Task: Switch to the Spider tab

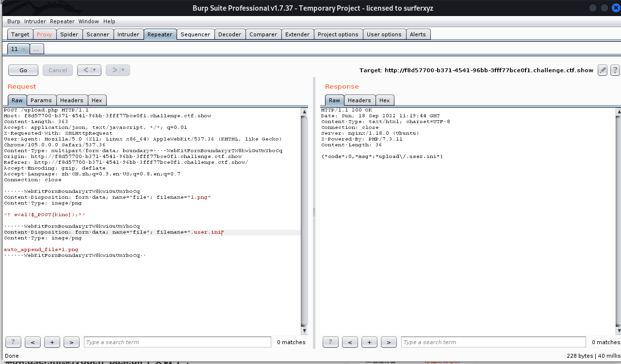Action: [69, 34]
